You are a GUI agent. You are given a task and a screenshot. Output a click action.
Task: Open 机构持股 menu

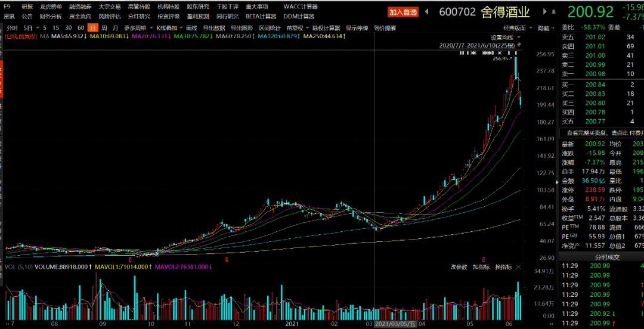click(168, 7)
